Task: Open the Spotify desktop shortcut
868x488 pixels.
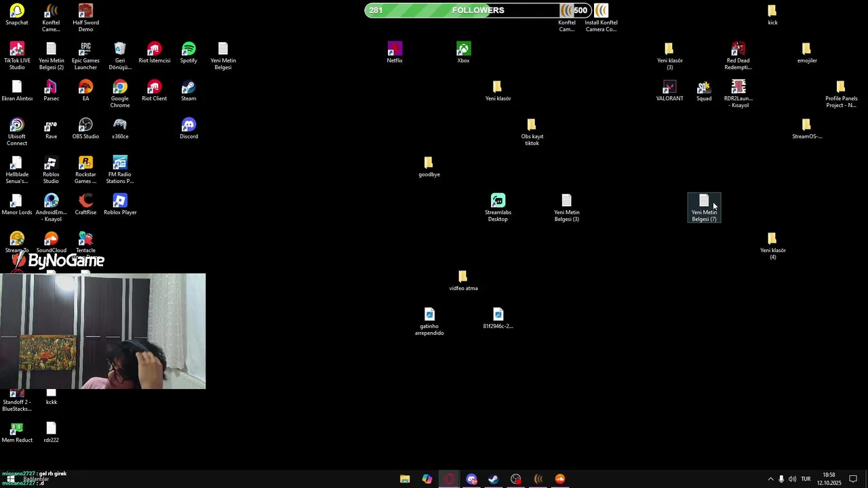Action: click(189, 54)
